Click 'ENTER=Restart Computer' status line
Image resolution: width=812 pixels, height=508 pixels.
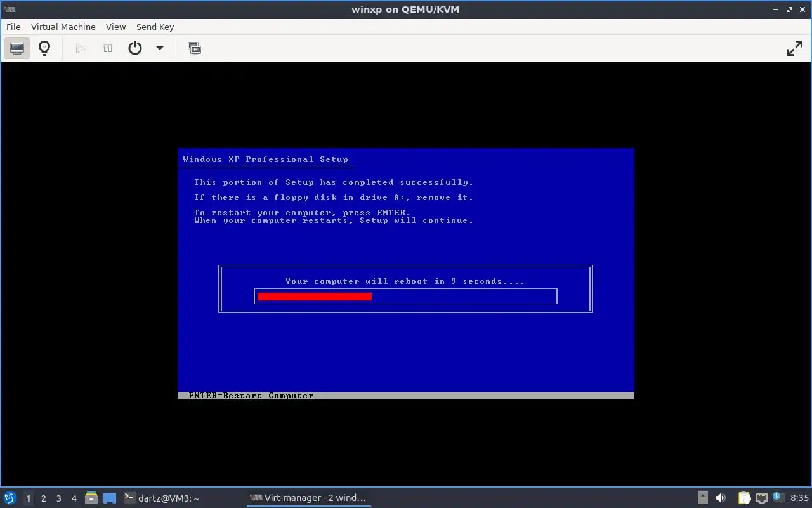251,396
